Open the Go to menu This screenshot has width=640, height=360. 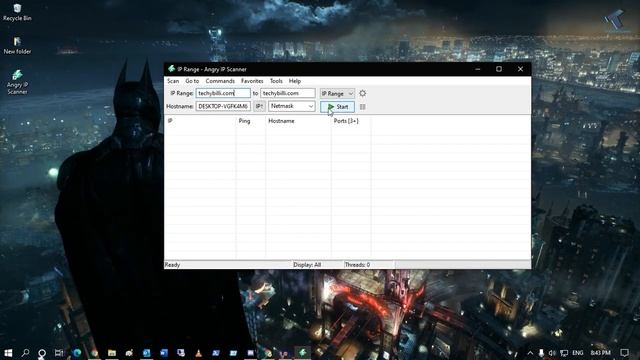point(192,81)
